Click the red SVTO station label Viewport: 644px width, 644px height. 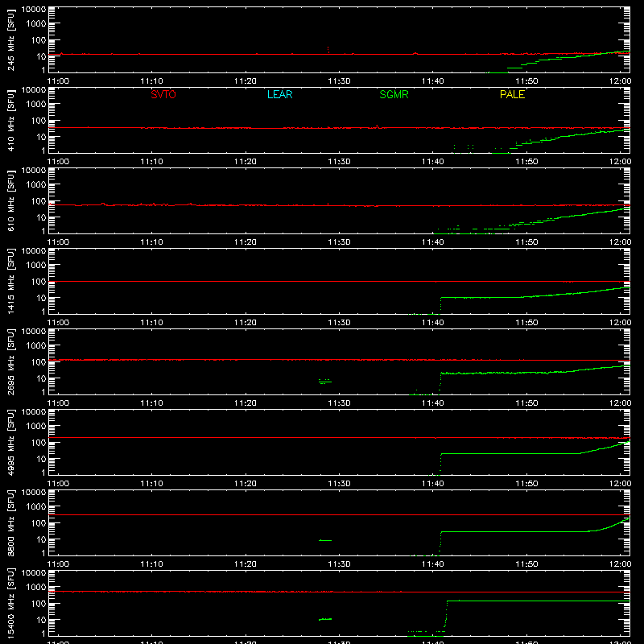pos(163,94)
